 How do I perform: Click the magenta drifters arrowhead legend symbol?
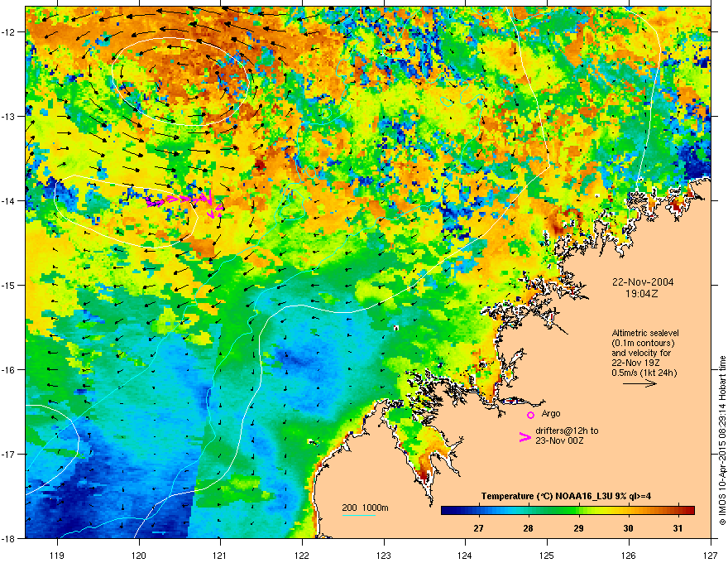point(524,437)
